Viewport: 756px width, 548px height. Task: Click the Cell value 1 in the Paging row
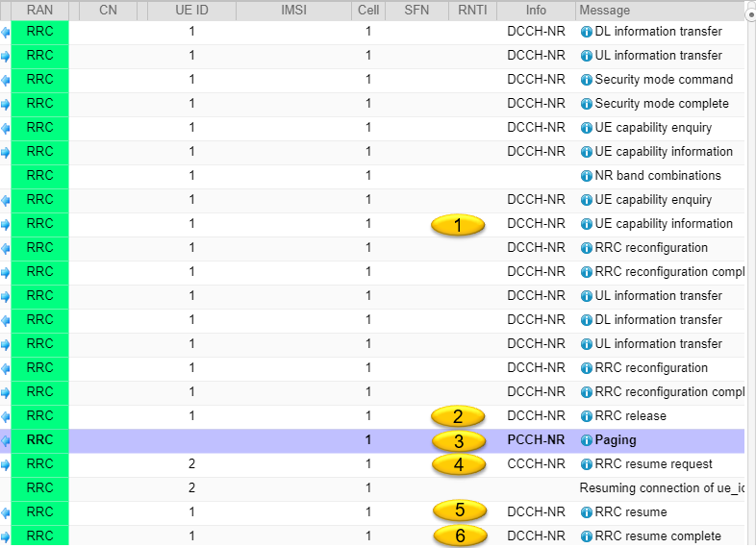[x=368, y=440]
